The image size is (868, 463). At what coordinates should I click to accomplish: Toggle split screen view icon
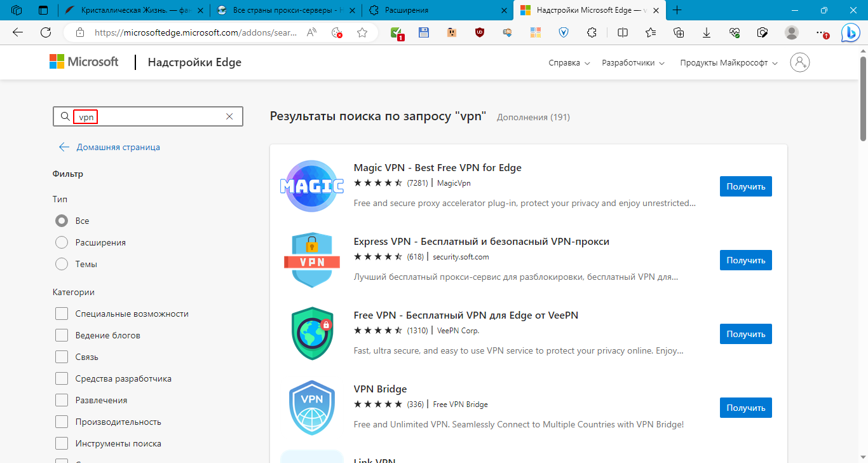(x=623, y=32)
